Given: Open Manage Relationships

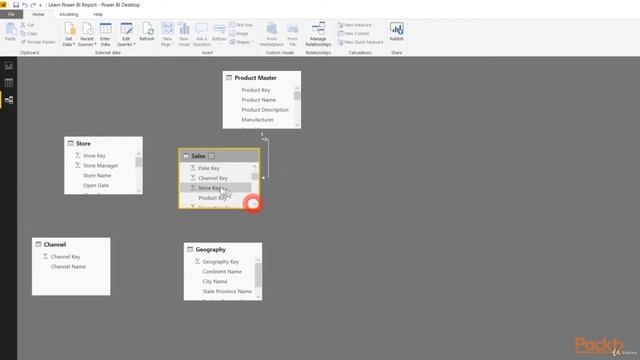Looking at the screenshot, I should 318,34.
